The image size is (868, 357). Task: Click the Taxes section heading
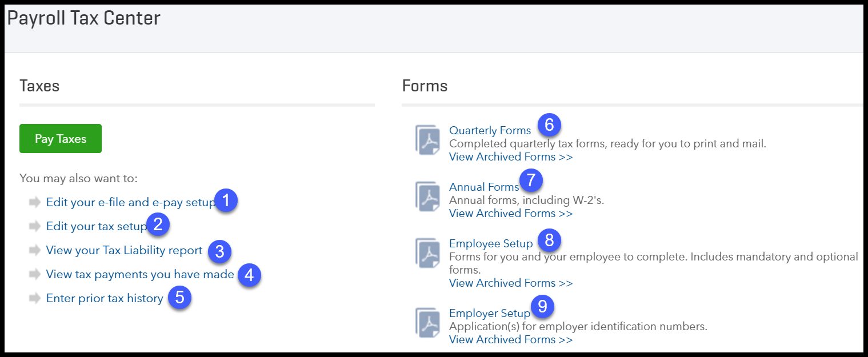[39, 86]
